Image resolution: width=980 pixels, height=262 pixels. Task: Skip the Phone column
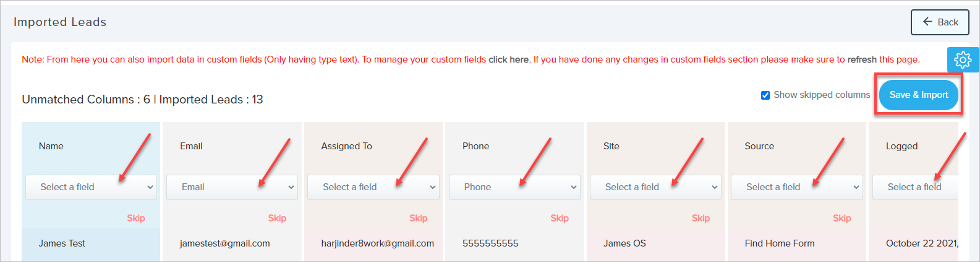559,218
